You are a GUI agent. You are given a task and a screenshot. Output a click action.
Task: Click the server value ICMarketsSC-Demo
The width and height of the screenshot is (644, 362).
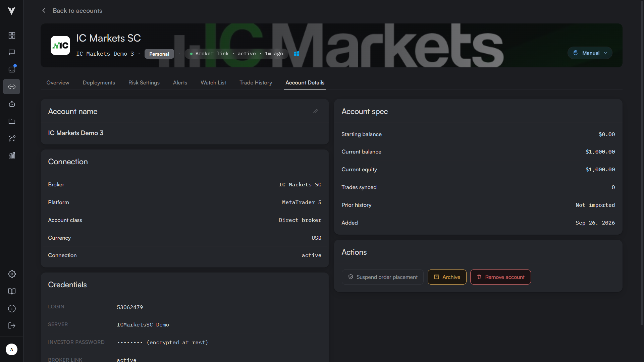point(143,325)
